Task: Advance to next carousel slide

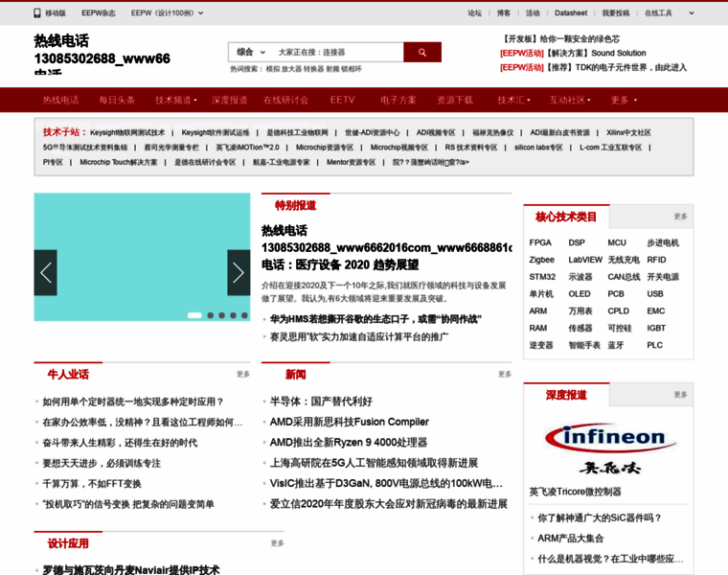Action: [239, 272]
